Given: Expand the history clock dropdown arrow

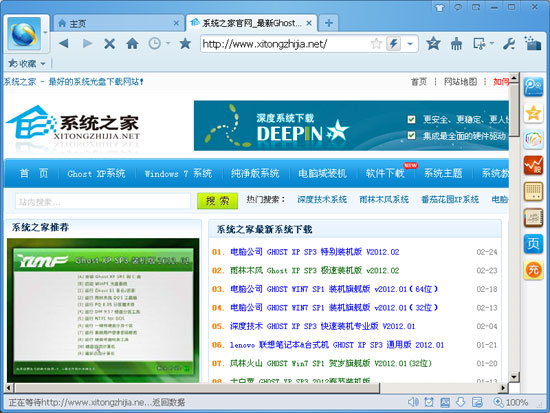Looking at the screenshot, I should [x=168, y=44].
